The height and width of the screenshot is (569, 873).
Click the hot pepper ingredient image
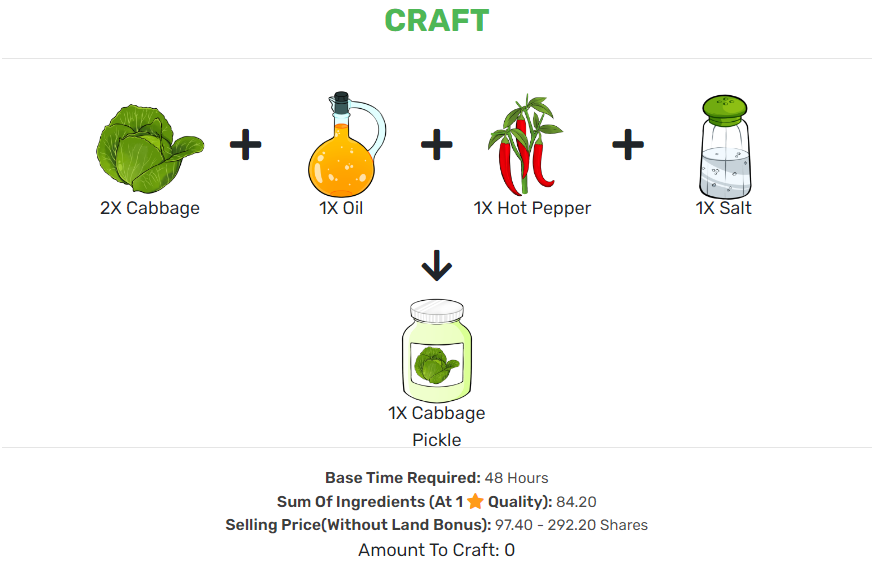(524, 145)
